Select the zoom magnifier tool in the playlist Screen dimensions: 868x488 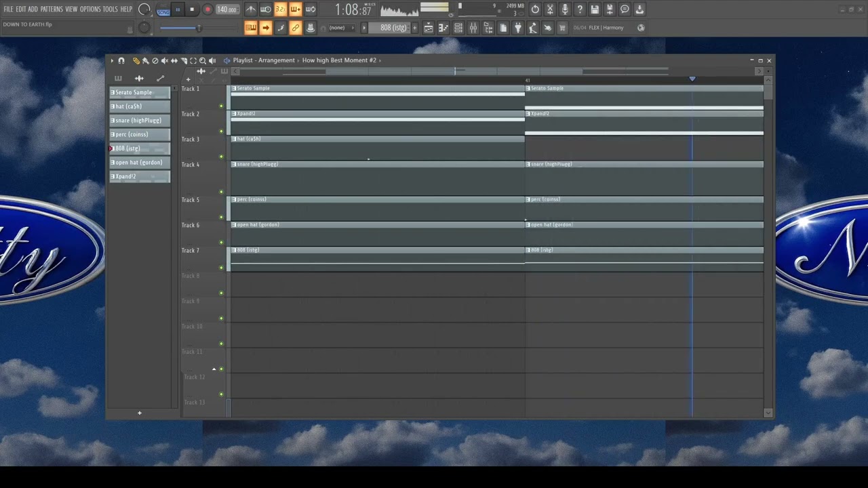[203, 61]
